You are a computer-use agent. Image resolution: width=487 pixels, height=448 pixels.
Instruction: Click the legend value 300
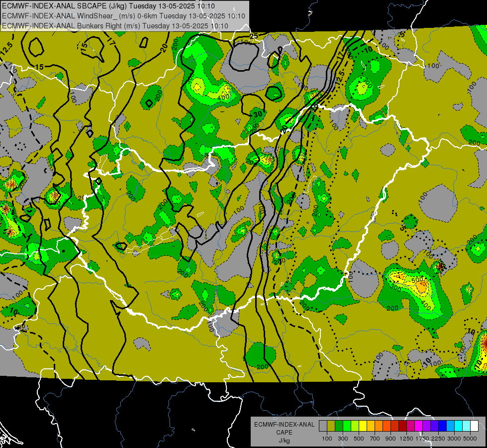pyautogui.click(x=343, y=439)
